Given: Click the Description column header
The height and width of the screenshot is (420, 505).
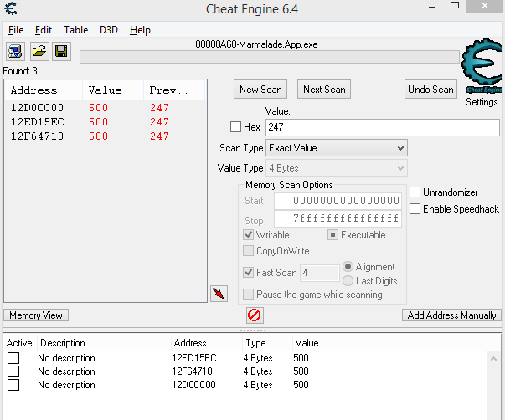Looking at the screenshot, I should (x=104, y=343).
